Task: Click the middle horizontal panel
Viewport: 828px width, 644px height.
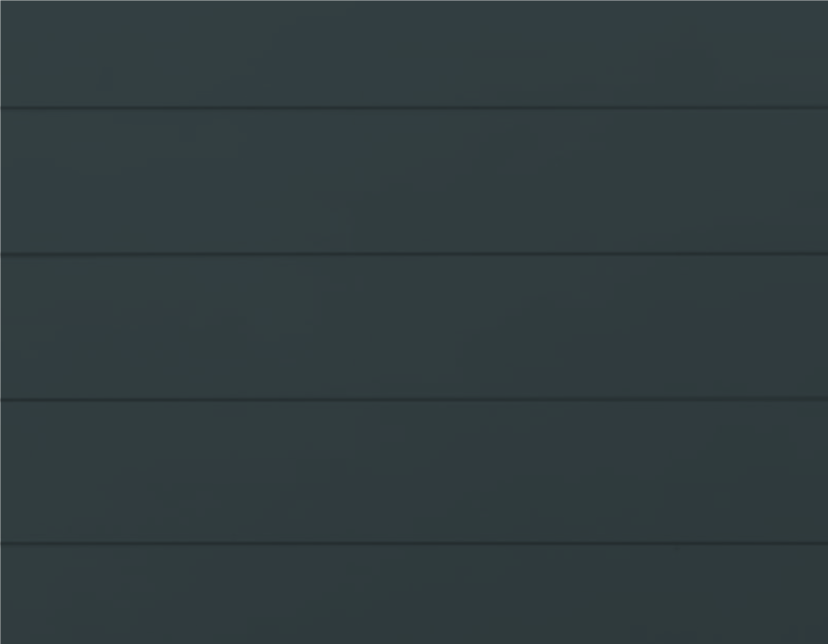Action: click(414, 327)
